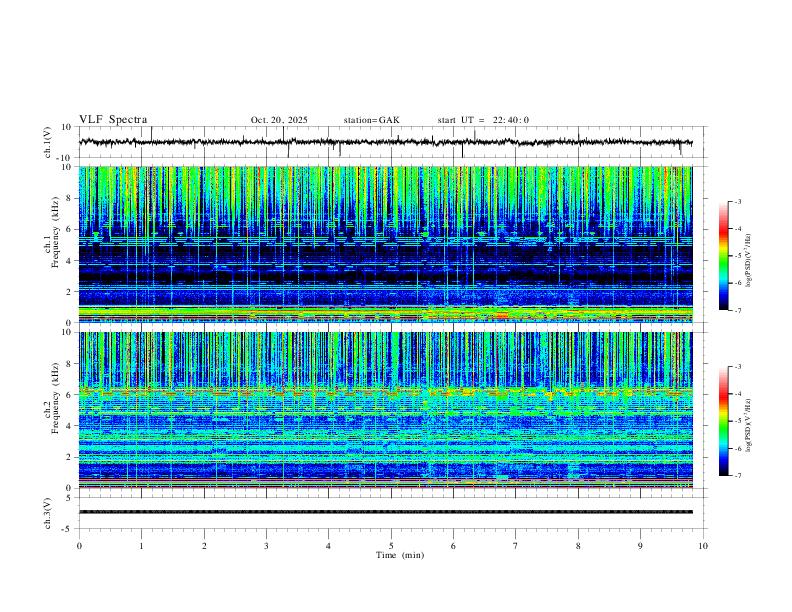Click the "-7" tick on ch.1 colorbar

pyautogui.click(x=737, y=310)
